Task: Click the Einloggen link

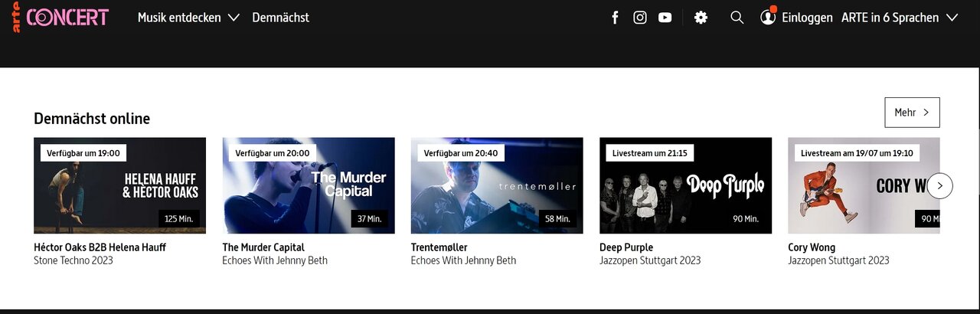Action: [807, 18]
